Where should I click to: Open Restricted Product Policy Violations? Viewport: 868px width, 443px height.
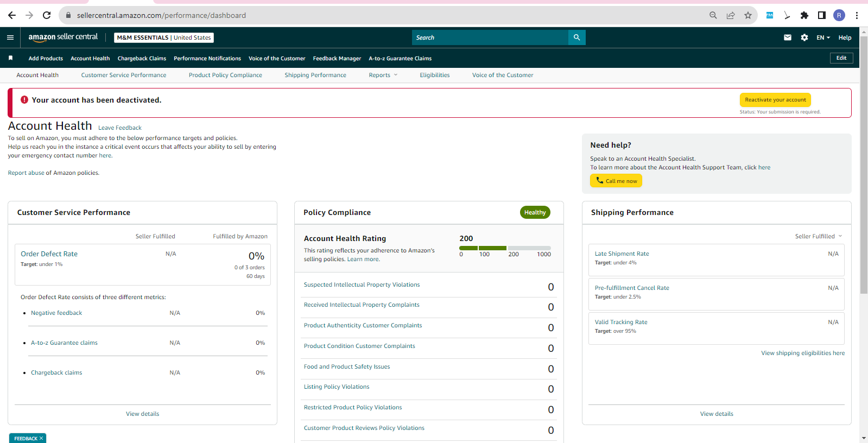pyautogui.click(x=353, y=408)
